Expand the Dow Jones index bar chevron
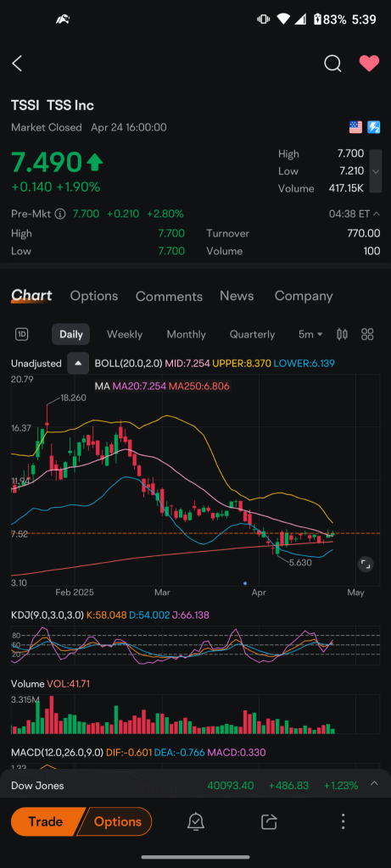The height and width of the screenshot is (868, 391). 374,783
